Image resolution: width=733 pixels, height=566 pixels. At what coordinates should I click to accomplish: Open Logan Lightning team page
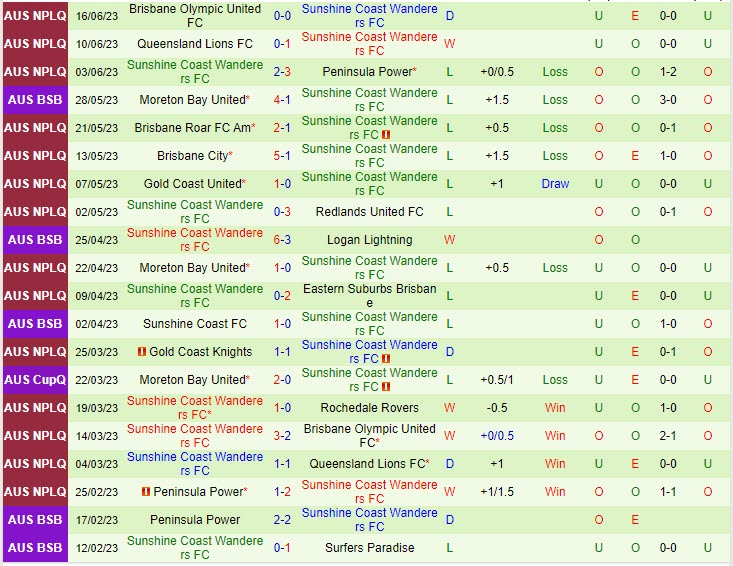369,240
